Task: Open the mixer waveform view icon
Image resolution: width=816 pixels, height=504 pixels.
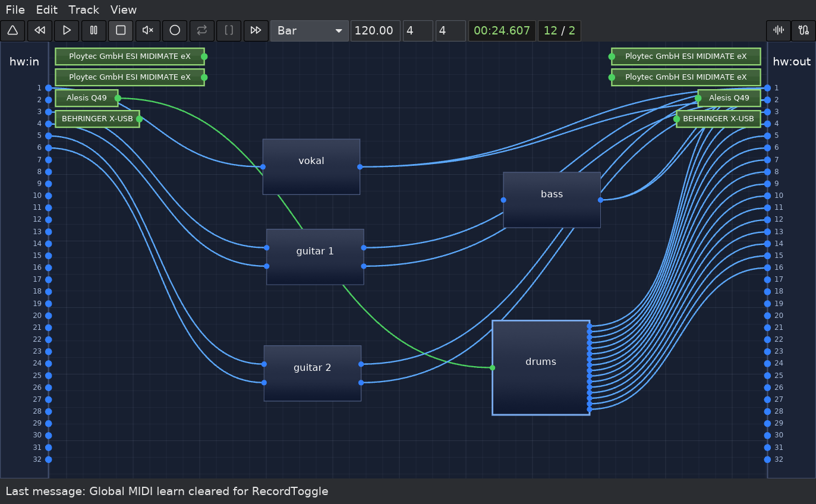Action: click(778, 30)
